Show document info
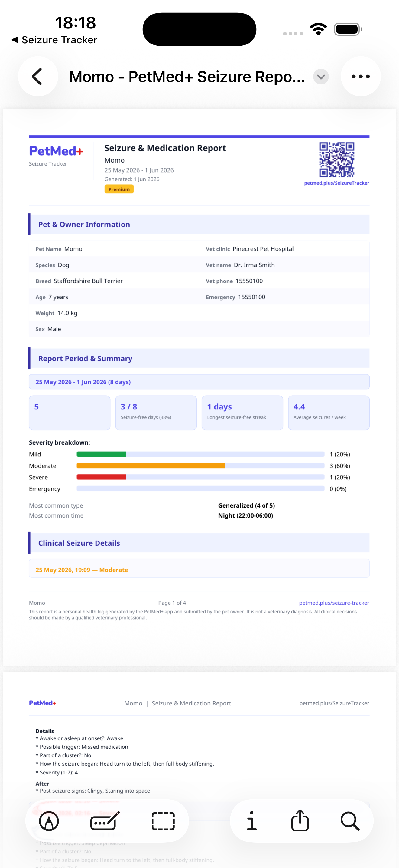Image resolution: width=399 pixels, height=868 pixels. 252,821
